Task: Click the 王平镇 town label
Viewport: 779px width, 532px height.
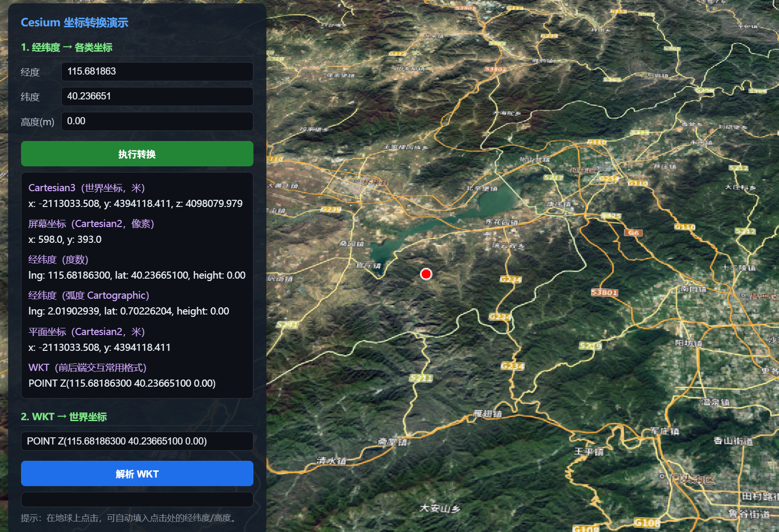Action: pos(589,452)
